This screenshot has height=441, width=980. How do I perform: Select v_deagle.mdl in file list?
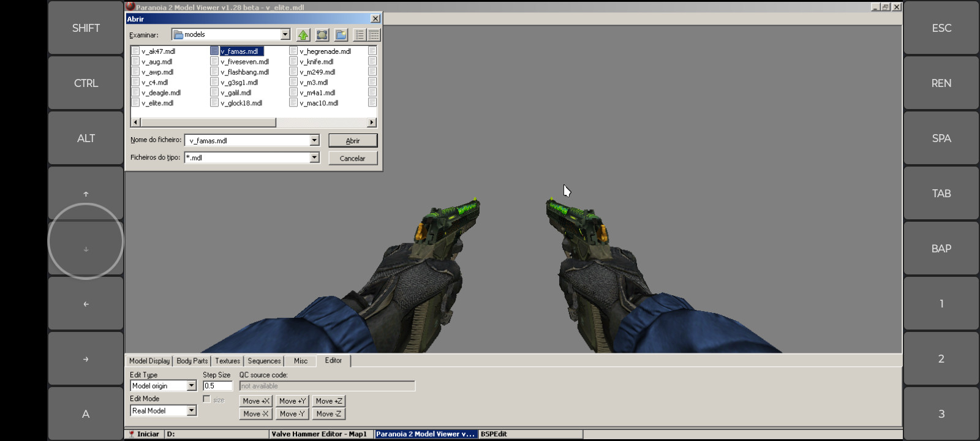[x=161, y=92]
